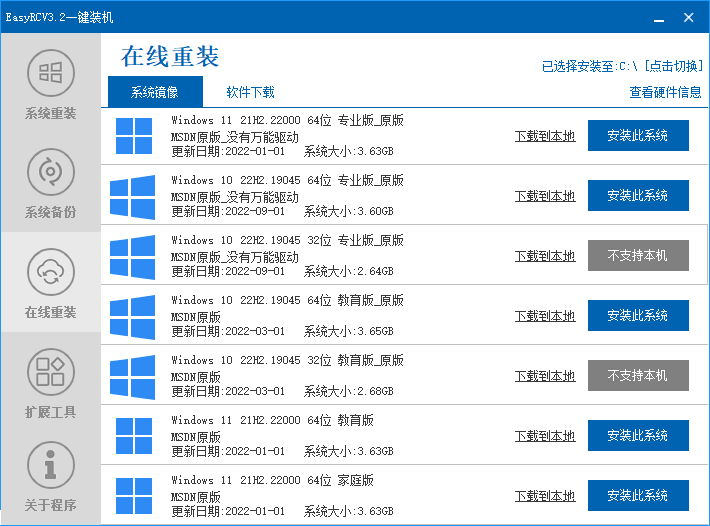The image size is (710, 526).
Task: Click 下载到本地 for Windows 11 家庭版
Action: (x=545, y=496)
